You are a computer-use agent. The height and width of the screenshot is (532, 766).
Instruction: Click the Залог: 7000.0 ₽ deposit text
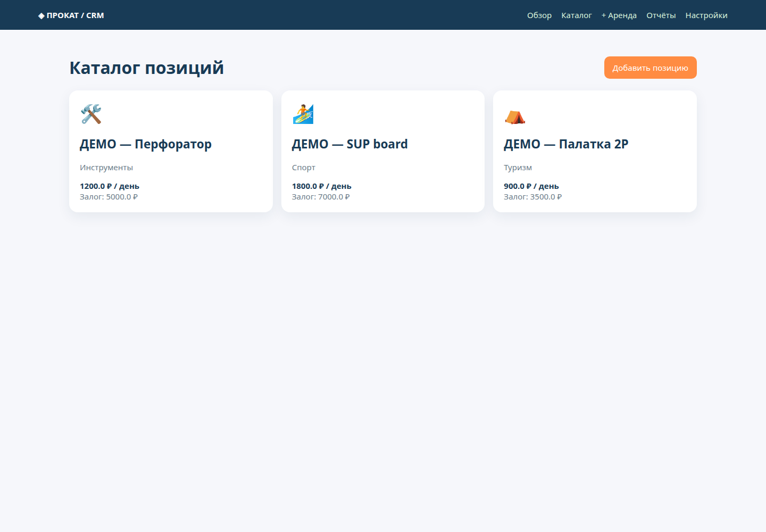tap(321, 197)
